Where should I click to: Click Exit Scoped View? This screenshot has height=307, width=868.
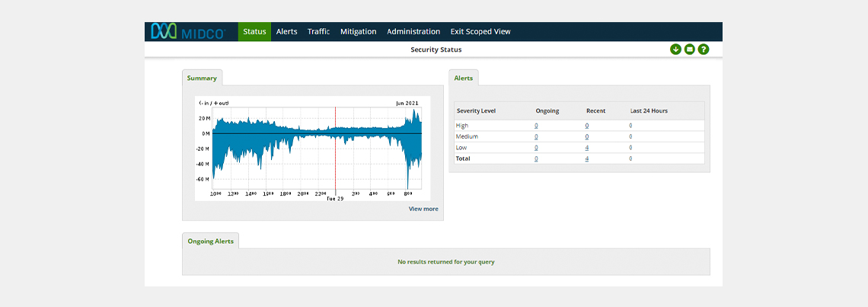coord(480,32)
